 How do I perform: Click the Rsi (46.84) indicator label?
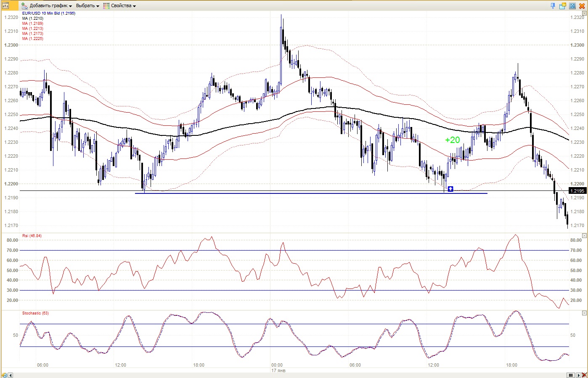[x=32, y=236]
